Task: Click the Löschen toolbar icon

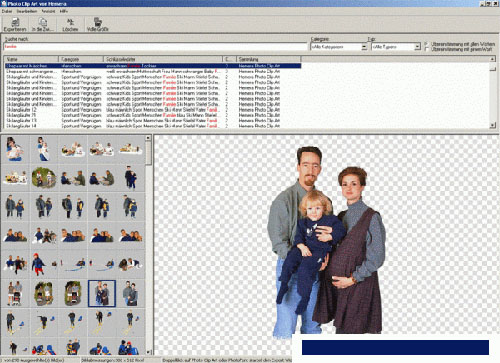Action: (x=70, y=24)
